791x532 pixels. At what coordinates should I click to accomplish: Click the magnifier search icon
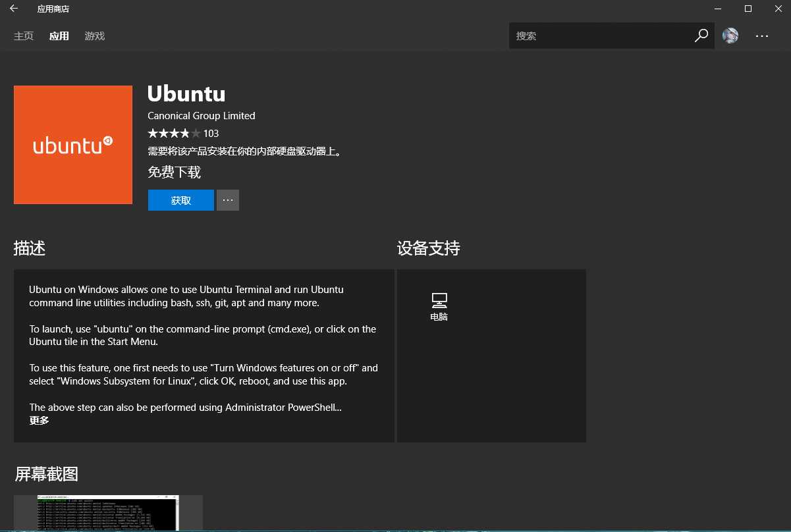701,36
